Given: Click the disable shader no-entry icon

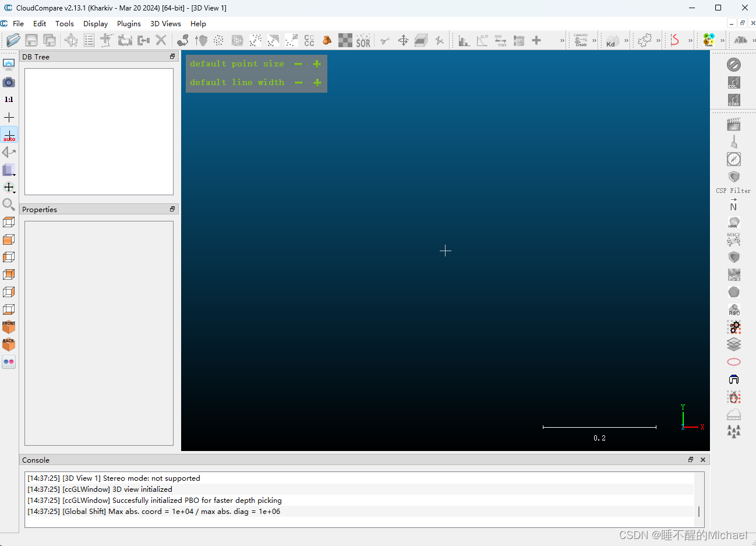Looking at the screenshot, I should [734, 64].
